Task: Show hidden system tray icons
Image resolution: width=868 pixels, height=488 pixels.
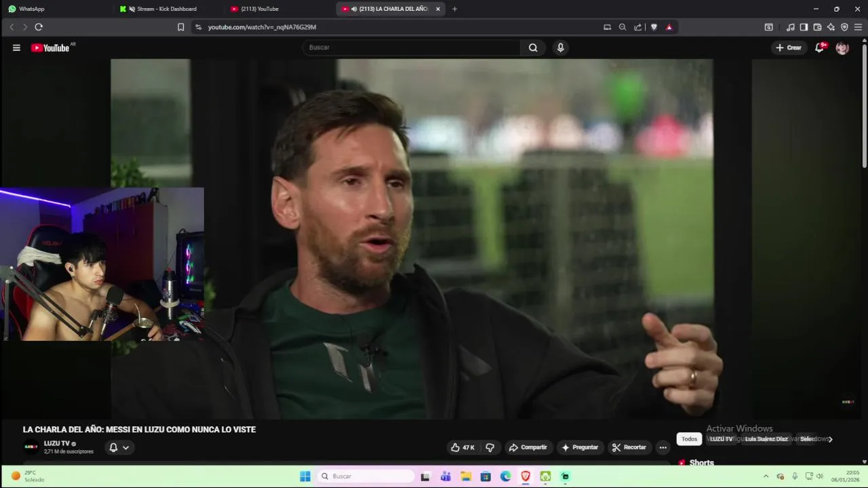Action: (766, 476)
